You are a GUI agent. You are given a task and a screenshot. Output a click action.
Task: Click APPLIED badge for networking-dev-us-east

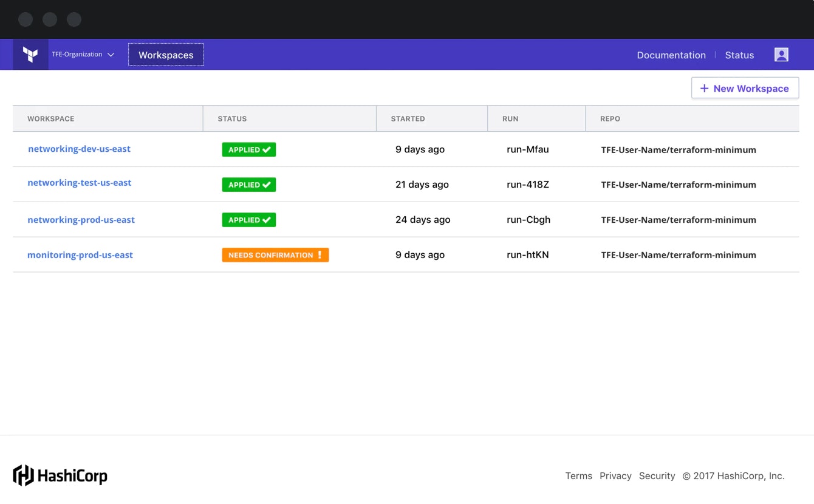pyautogui.click(x=249, y=150)
